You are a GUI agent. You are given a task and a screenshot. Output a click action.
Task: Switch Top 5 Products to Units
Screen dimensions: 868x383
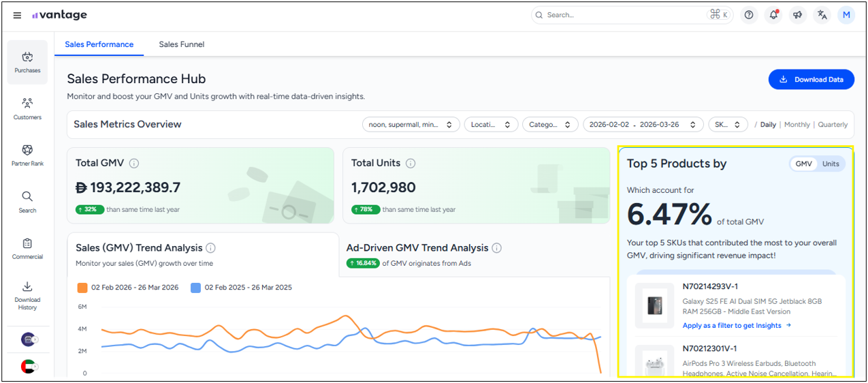pos(831,164)
